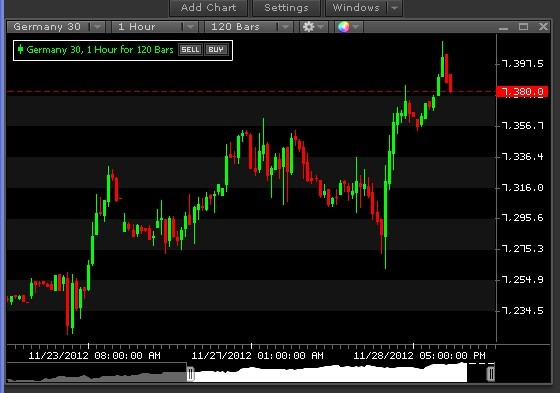Click the green candlestick icon in legend
Screen dimensions: 560x393
(20, 49)
